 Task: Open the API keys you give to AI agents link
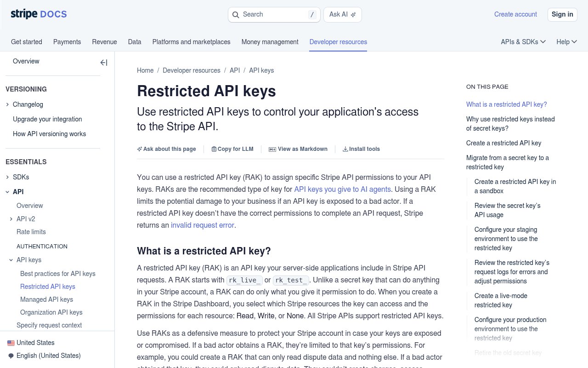pos(343,189)
